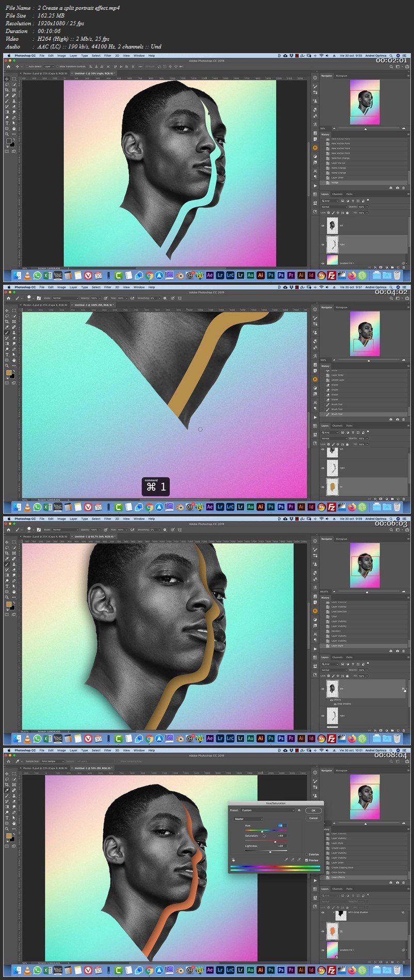Open Firefox in 00:08:04 frame Dock
The width and height of the screenshot is (414, 980).
(352, 970)
